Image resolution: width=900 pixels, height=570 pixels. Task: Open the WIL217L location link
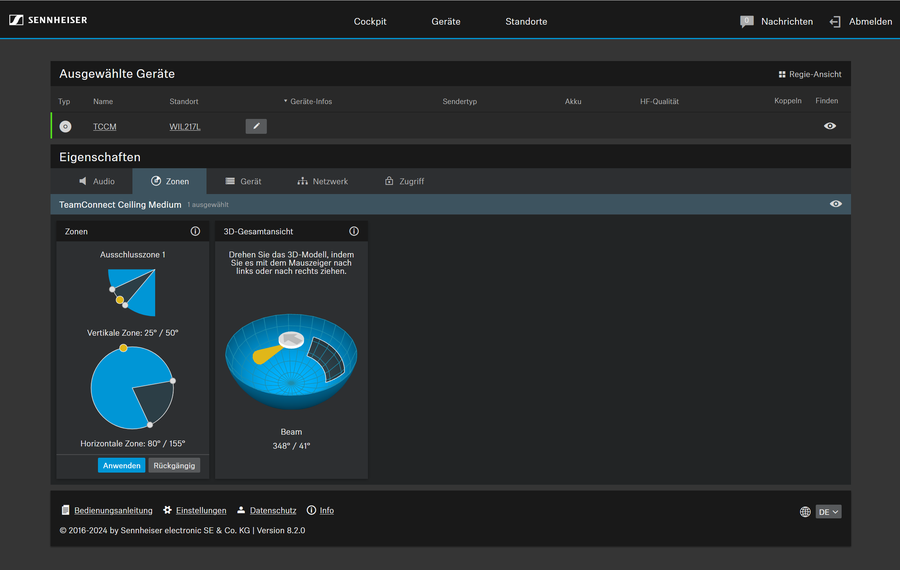pos(185,127)
